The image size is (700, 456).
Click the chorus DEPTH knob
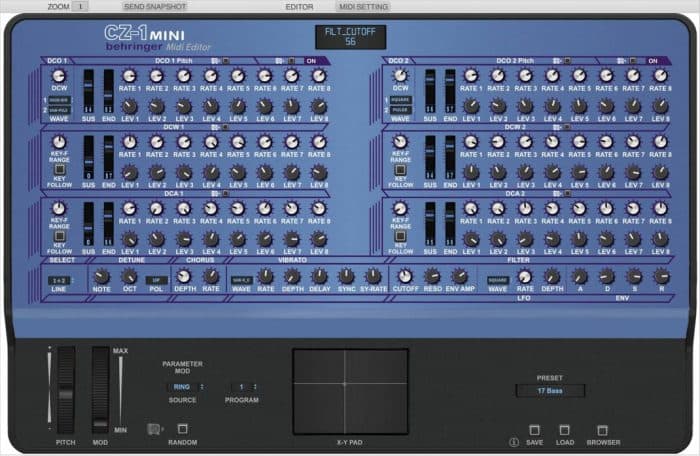click(184, 276)
